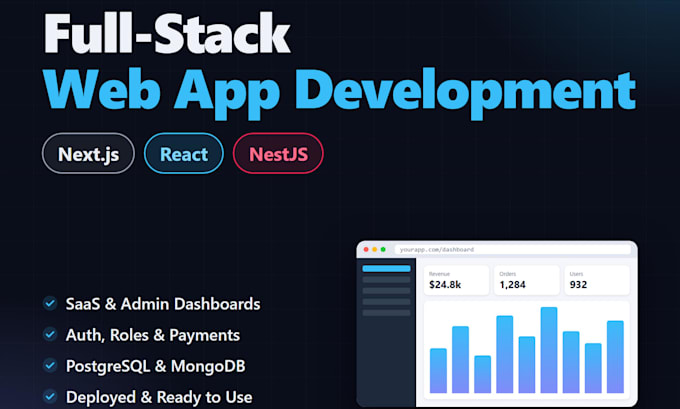Click the "PostgreSQL & MongoDB" text

(x=156, y=366)
